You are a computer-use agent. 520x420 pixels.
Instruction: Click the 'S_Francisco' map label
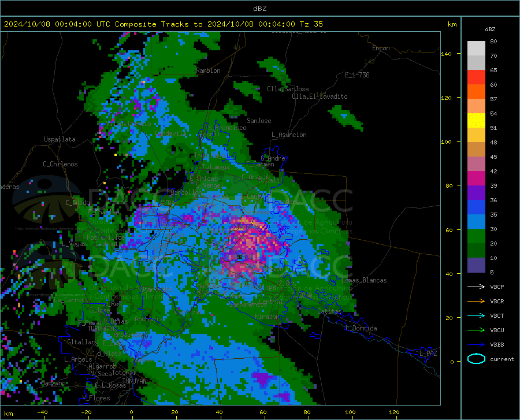tap(227, 128)
